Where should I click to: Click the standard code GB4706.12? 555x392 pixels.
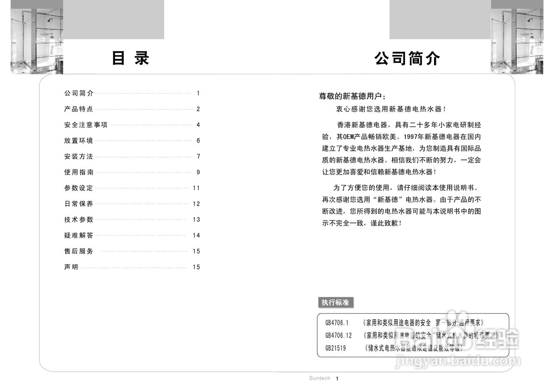339,335
